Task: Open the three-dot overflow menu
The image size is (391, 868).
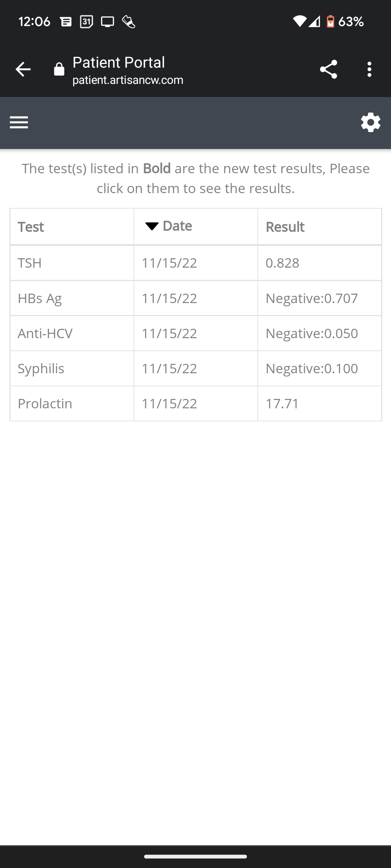Action: (369, 69)
